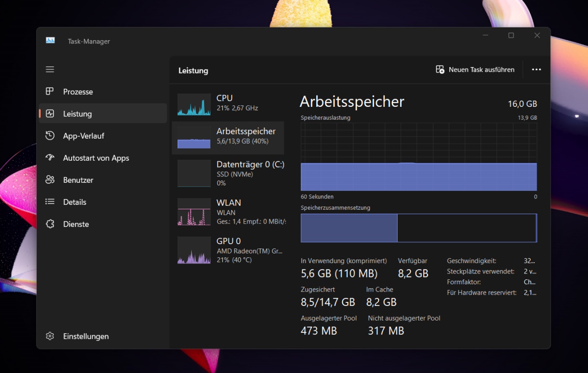Viewport: 588px width, 373px height.
Task: Click the Benutzer users icon
Action: (50, 180)
